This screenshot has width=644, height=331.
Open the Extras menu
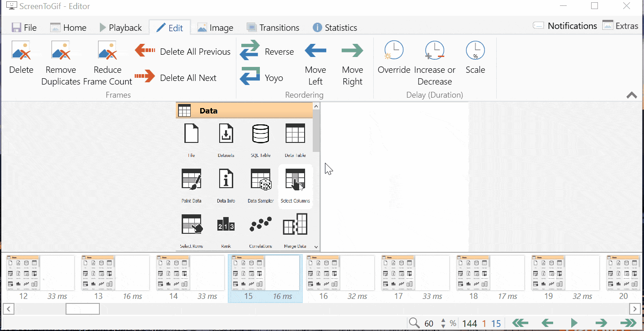pos(620,26)
